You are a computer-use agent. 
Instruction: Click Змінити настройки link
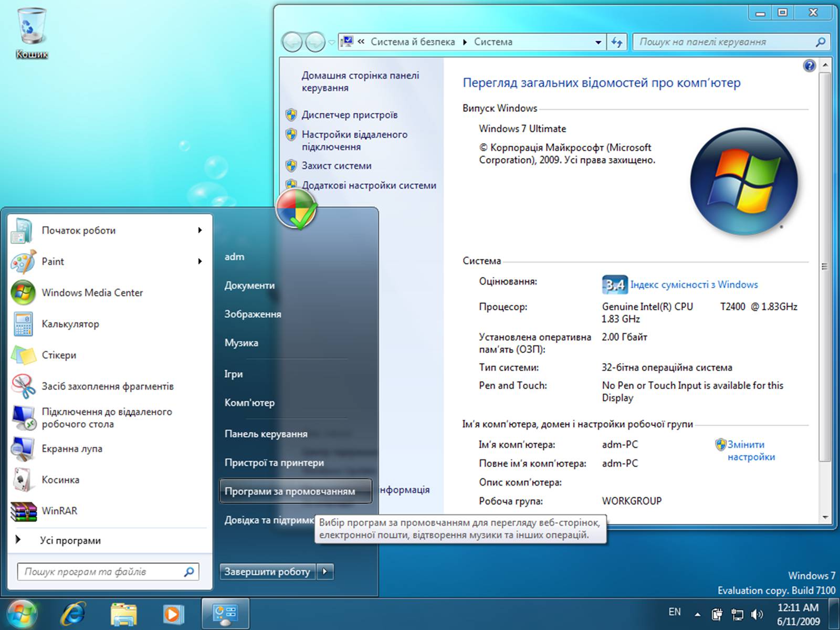point(751,450)
